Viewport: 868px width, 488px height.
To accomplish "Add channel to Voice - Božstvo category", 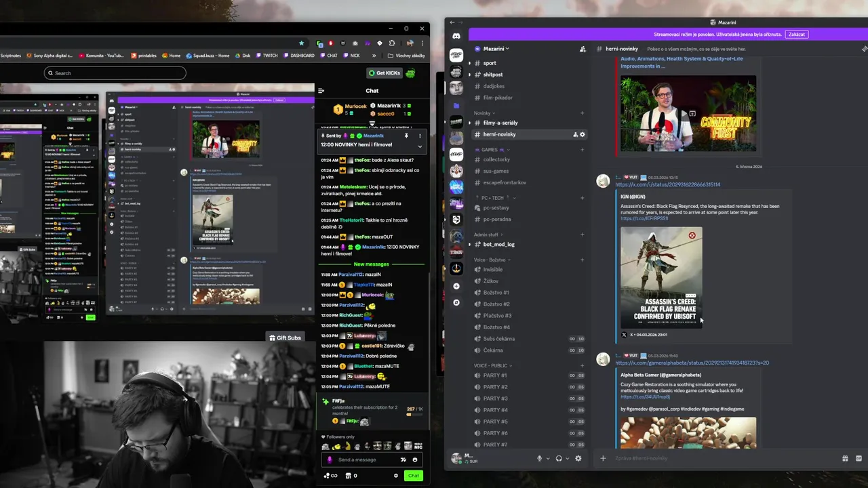I will (582, 260).
